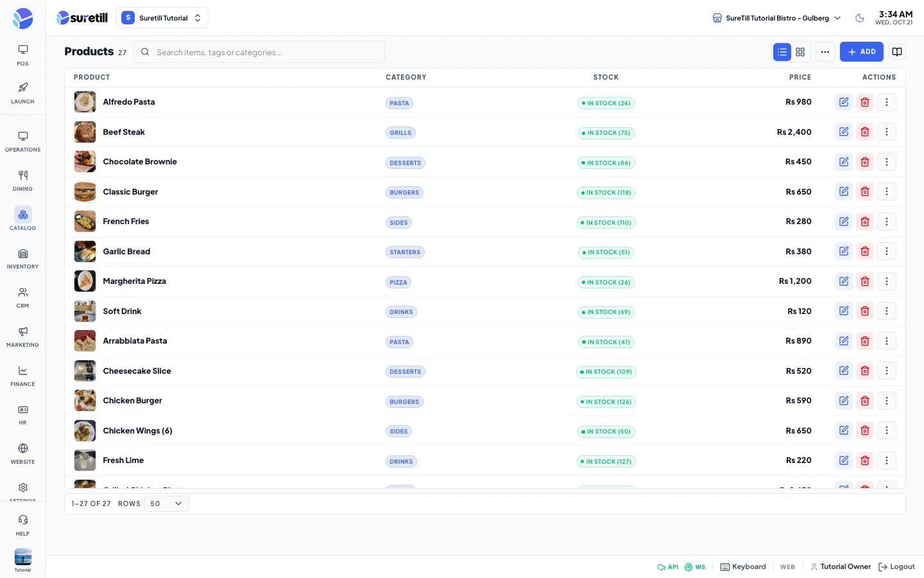Image resolution: width=924 pixels, height=578 pixels.
Task: Open more options for Chocolate Brownie
Action: (x=887, y=162)
